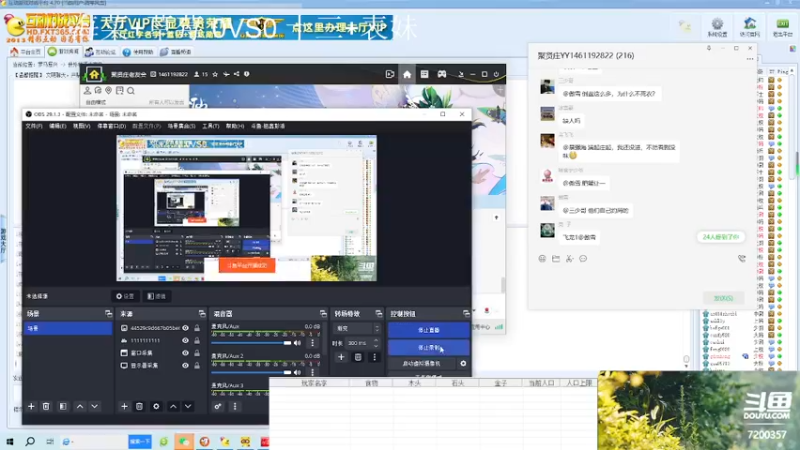Undock the Sources panel
Image resolution: width=800 pixels, height=450 pixels.
click(x=202, y=313)
